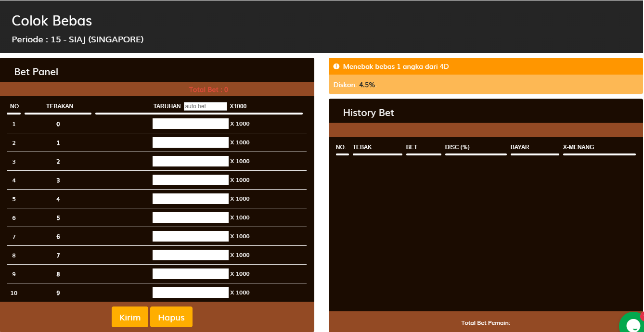Select the bet input for tebakan 4
Image resolution: width=644 pixels, height=332 pixels.
click(191, 199)
